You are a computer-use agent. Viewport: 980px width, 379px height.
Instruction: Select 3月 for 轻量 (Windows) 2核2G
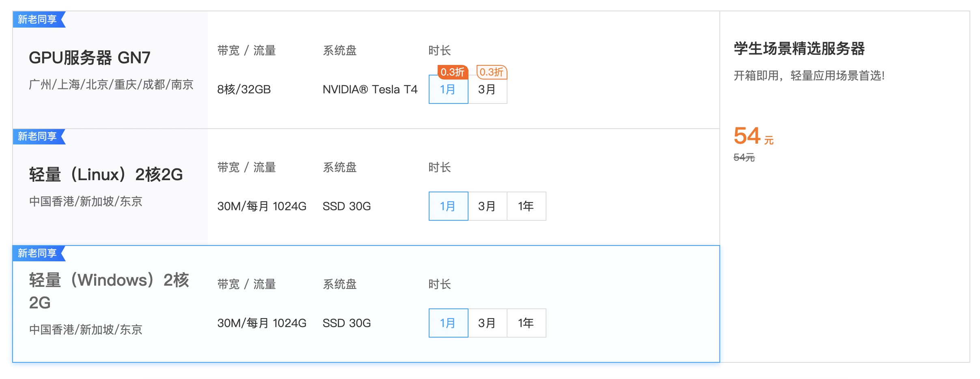pyautogui.click(x=487, y=323)
